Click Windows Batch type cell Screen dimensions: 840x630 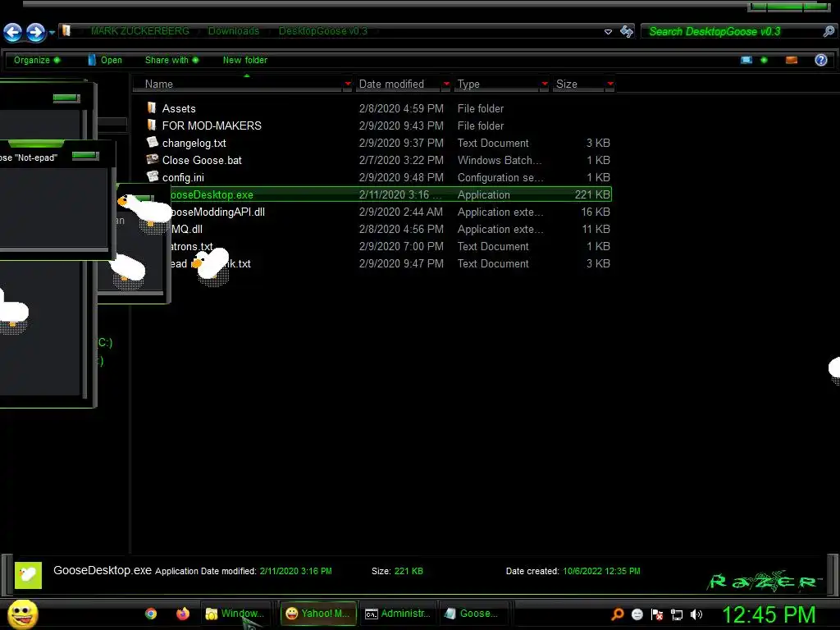click(500, 160)
